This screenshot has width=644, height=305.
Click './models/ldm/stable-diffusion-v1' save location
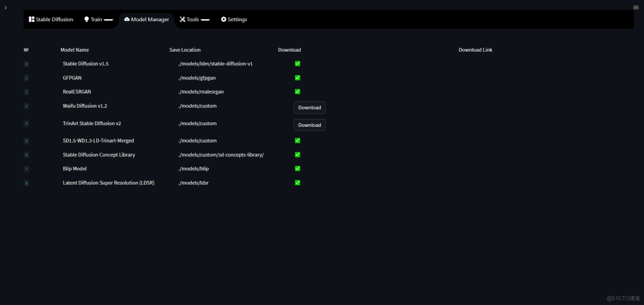pyautogui.click(x=215, y=64)
